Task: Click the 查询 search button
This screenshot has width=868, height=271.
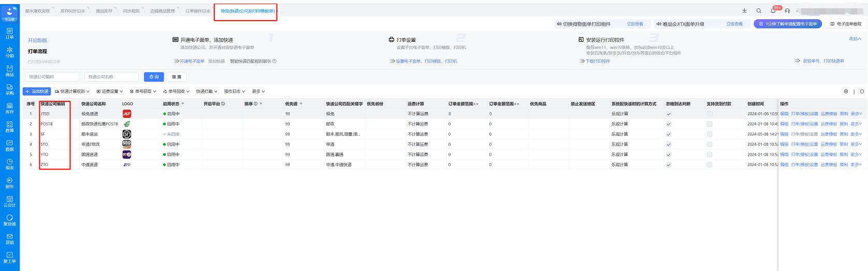Action: tap(154, 77)
